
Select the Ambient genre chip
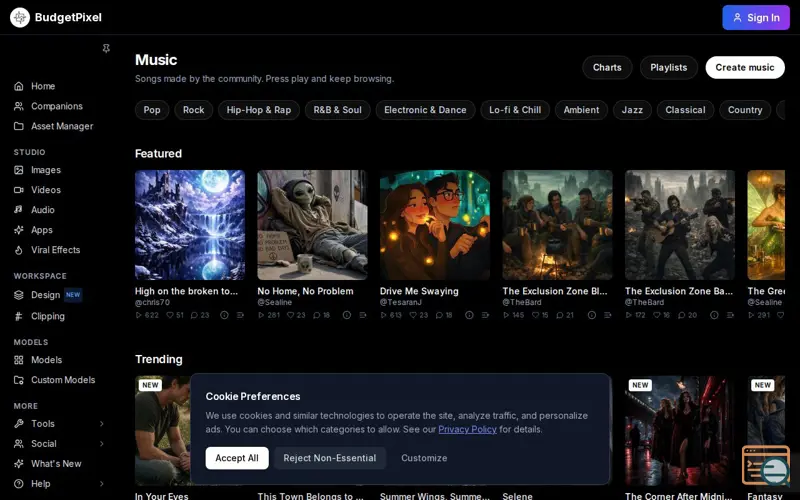point(581,110)
